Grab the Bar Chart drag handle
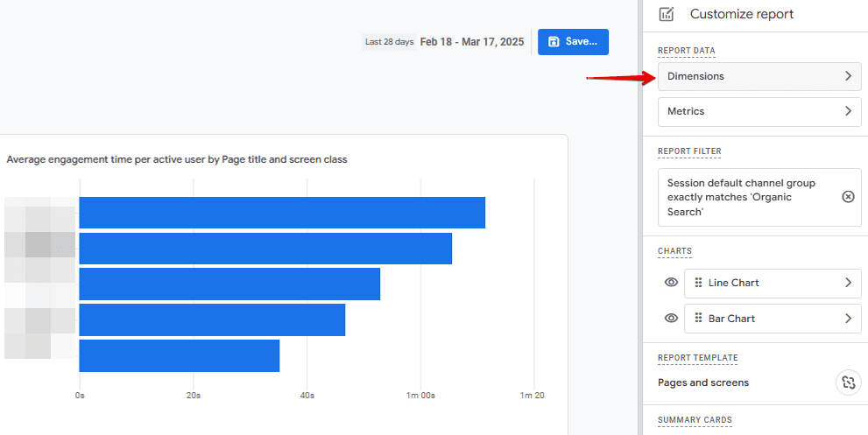Screen dimensions: 868x435 [698, 319]
